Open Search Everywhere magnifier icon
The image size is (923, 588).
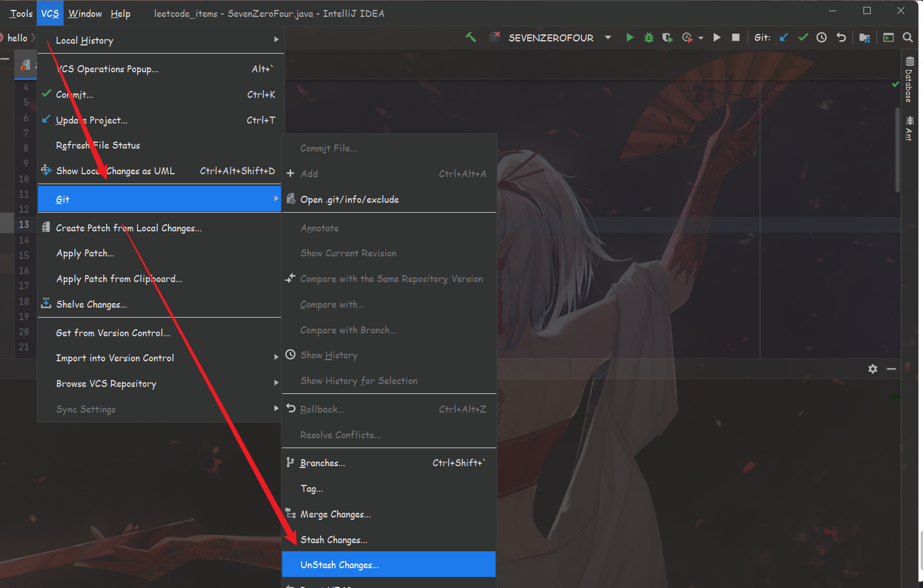tap(908, 37)
